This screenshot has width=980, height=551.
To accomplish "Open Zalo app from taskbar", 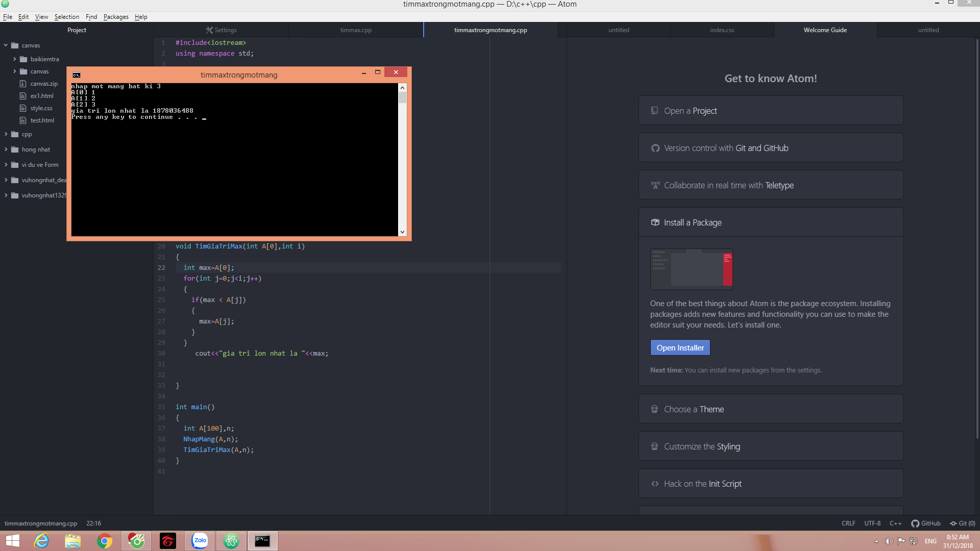I will click(x=200, y=541).
